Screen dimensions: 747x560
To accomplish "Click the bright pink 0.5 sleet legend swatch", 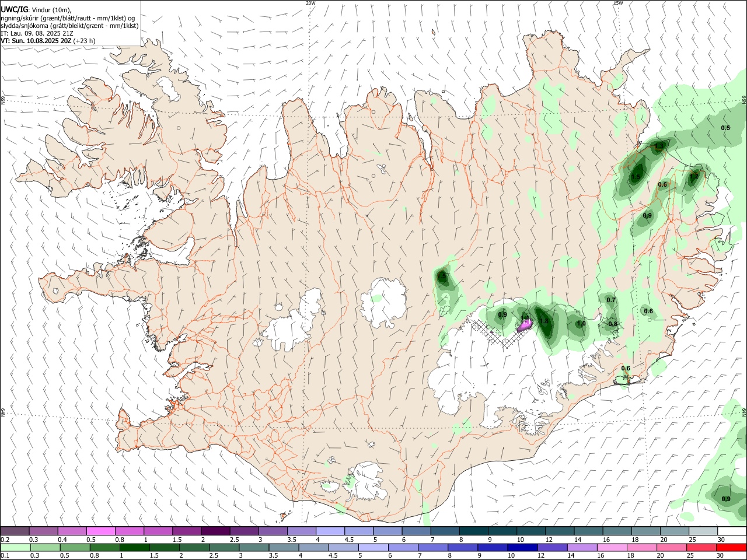I will (x=100, y=531).
